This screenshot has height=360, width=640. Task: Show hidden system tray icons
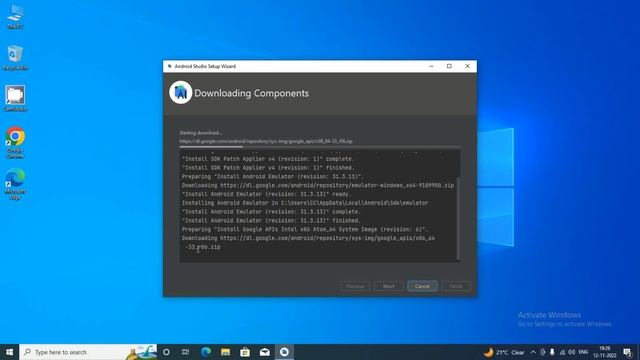(533, 352)
